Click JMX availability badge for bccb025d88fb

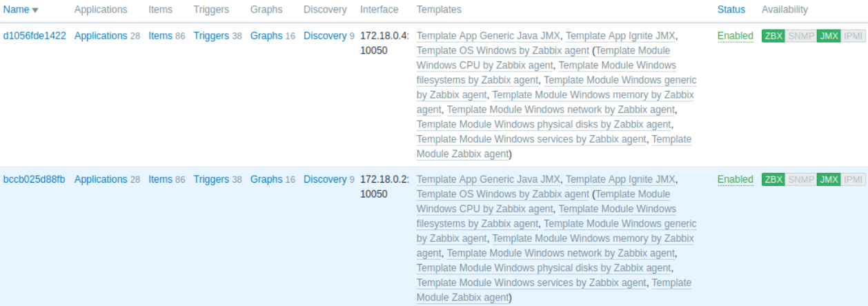point(828,179)
